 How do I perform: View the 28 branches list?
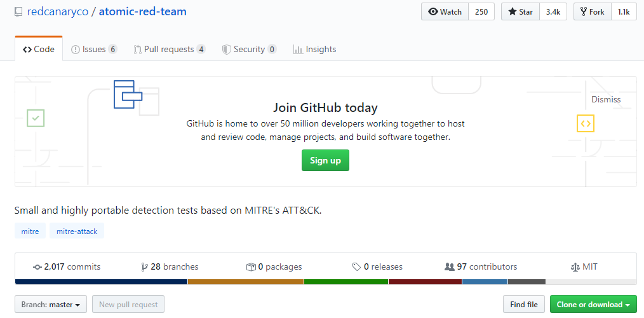click(169, 266)
